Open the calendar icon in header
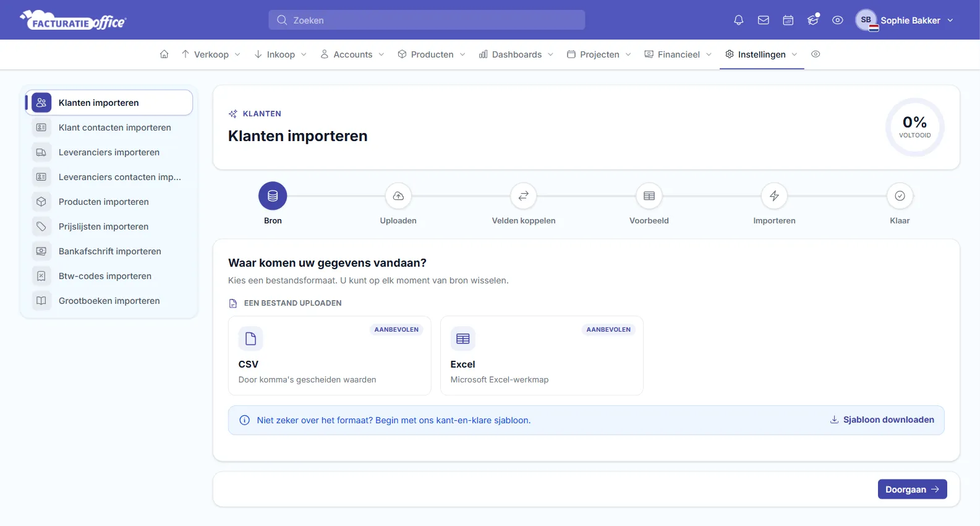Image resolution: width=980 pixels, height=526 pixels. pyautogui.click(x=788, y=20)
